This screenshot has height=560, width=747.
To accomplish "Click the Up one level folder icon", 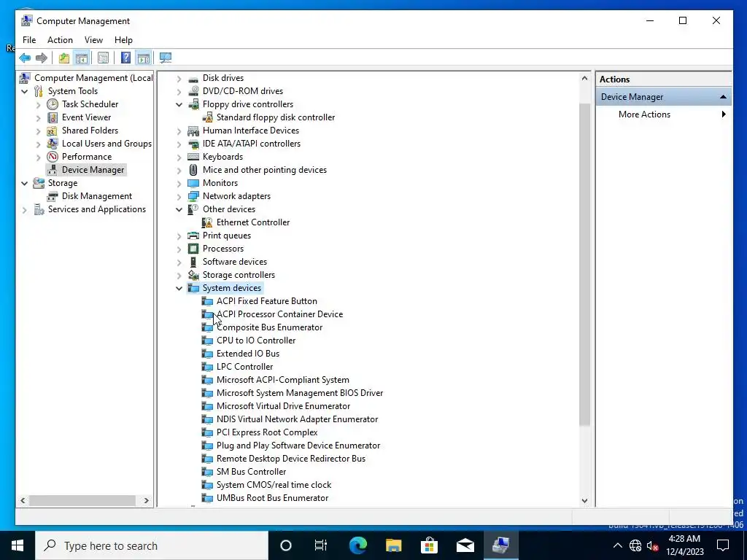I will click(x=64, y=58).
